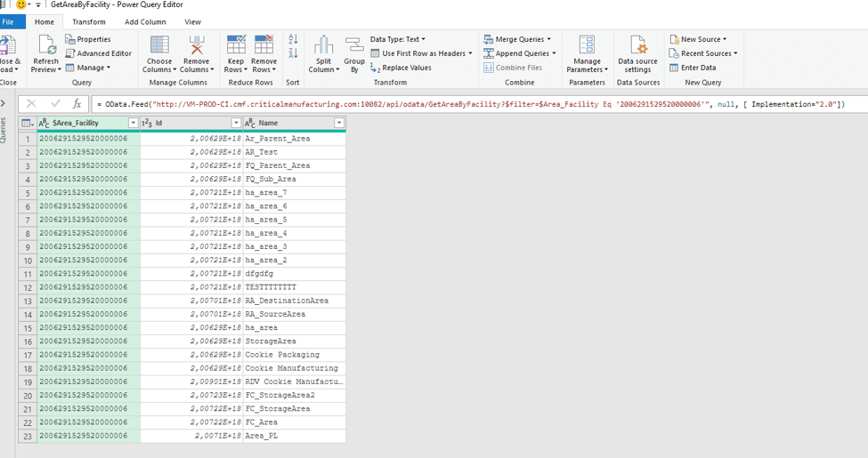Sort ascending using the A-Z icon
This screenshot has height=458, width=868.
point(293,40)
